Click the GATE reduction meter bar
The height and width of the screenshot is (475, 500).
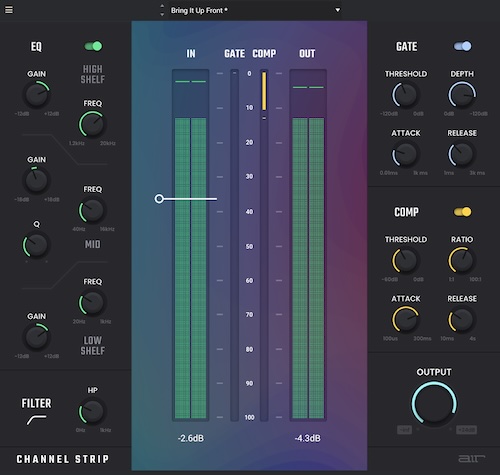[x=234, y=245]
